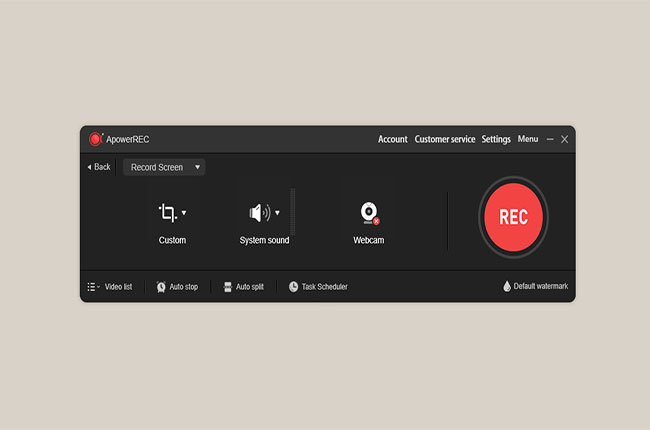Start recording with the REC button
Image resolution: width=650 pixels, height=430 pixels.
[x=513, y=217]
